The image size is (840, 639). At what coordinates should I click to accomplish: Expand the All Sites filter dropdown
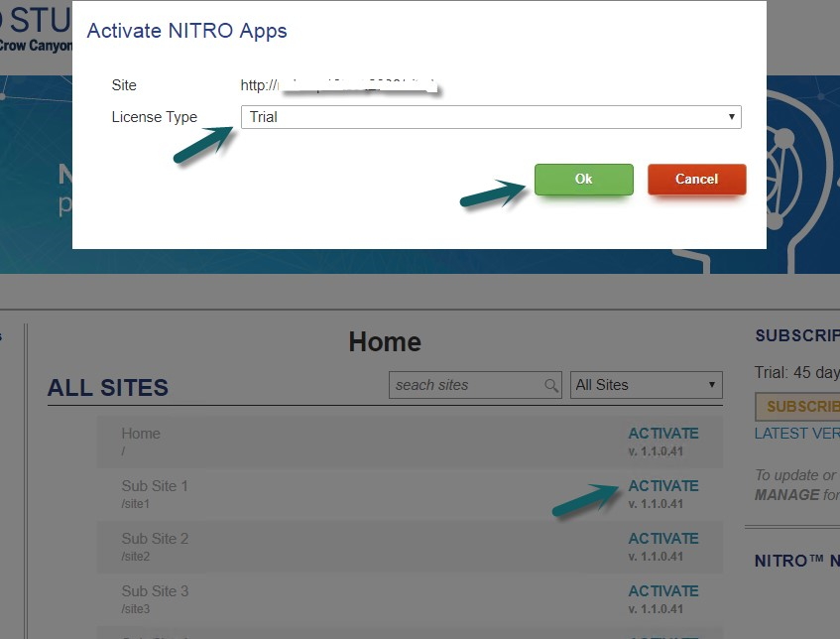(646, 385)
